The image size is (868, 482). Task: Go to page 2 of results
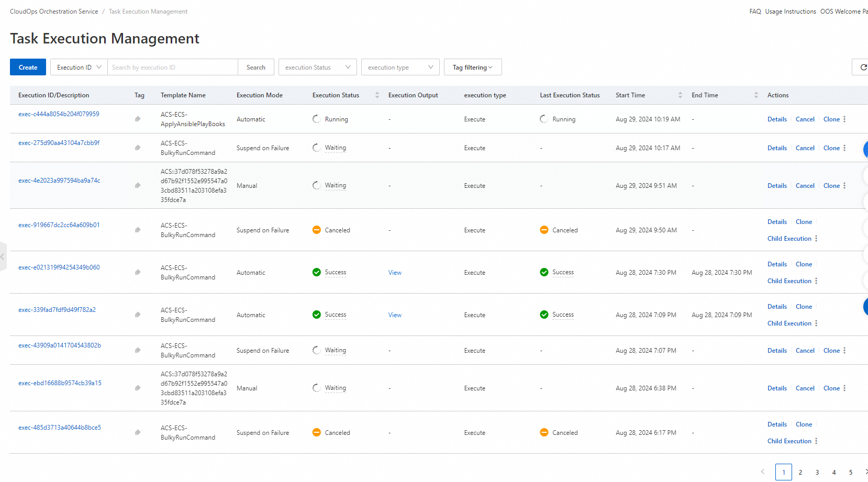pyautogui.click(x=800, y=472)
